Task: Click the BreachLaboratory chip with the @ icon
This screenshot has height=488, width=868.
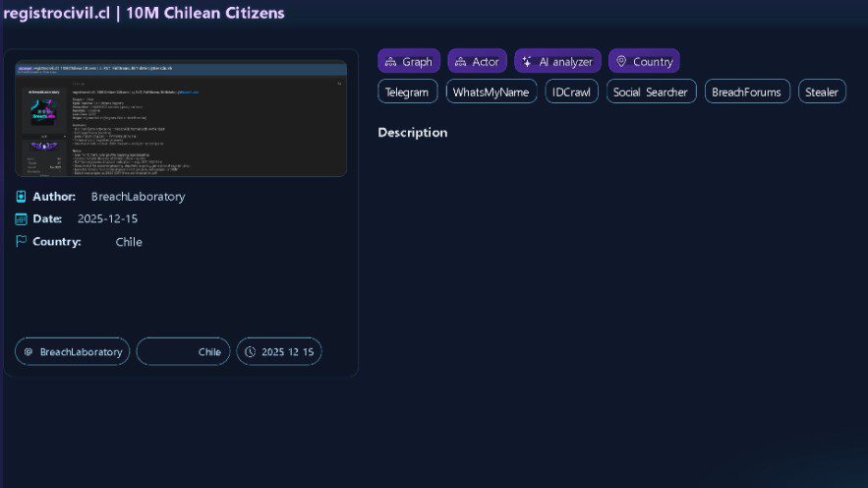Action: [72, 352]
